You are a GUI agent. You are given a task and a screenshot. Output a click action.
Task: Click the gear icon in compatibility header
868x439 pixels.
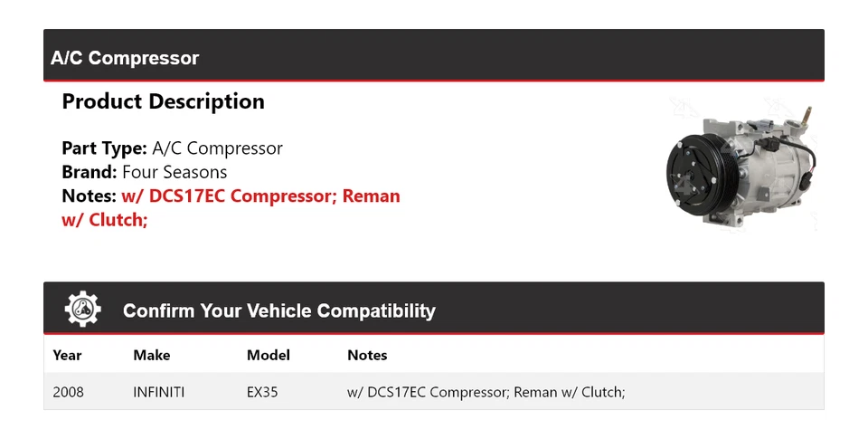point(83,310)
